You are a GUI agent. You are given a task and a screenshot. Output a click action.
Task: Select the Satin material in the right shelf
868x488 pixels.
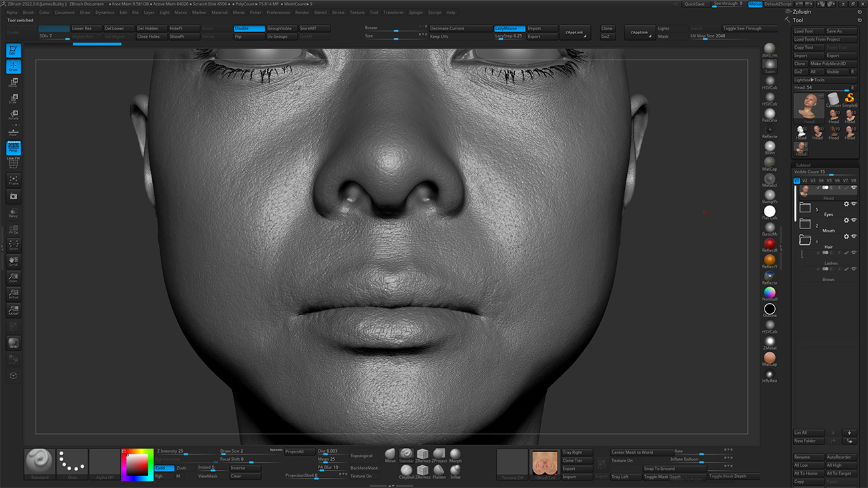tap(769, 63)
